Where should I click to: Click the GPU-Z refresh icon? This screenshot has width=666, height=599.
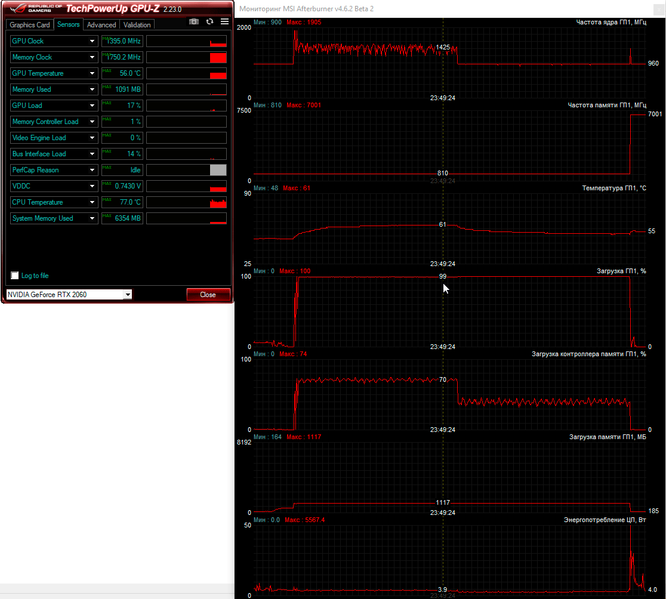pyautogui.click(x=210, y=22)
